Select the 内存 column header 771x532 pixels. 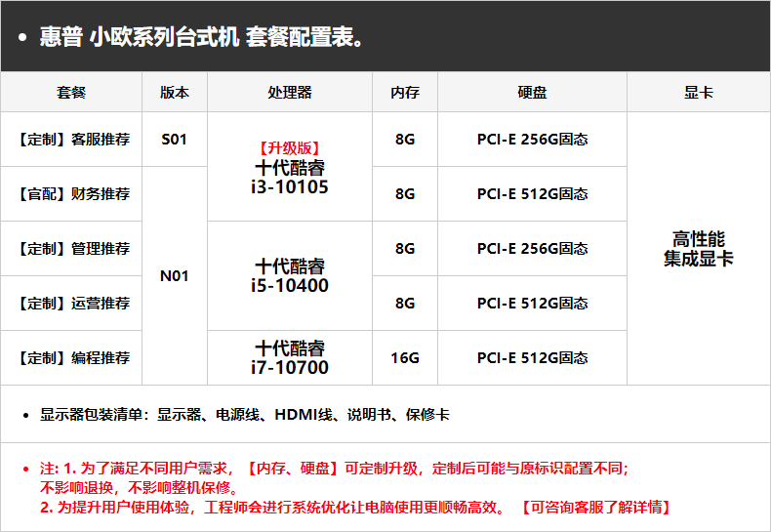tap(405, 92)
